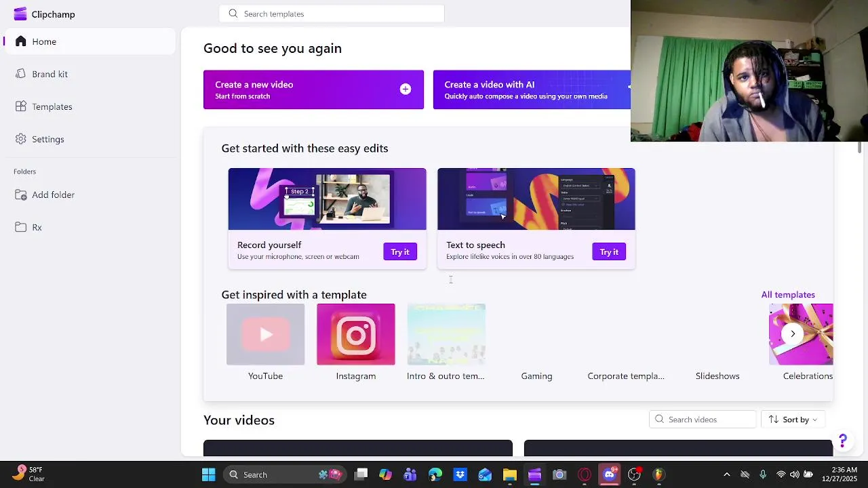Open the Camera app from the taskbar
The height and width of the screenshot is (488, 868).
click(x=559, y=474)
